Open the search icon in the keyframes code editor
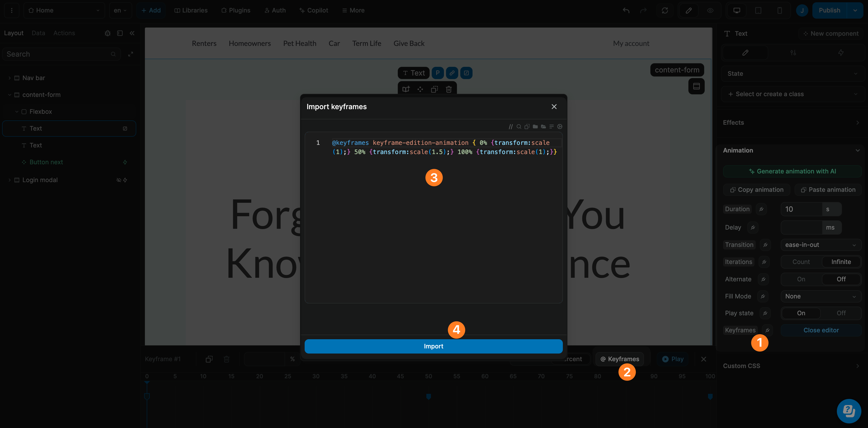 [x=519, y=127]
